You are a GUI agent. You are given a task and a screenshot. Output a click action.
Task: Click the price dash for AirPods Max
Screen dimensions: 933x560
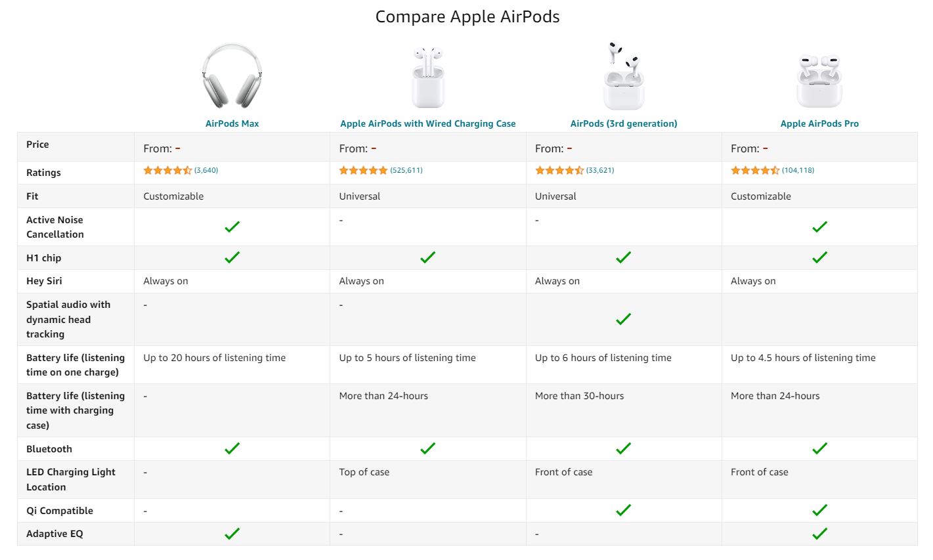click(176, 148)
